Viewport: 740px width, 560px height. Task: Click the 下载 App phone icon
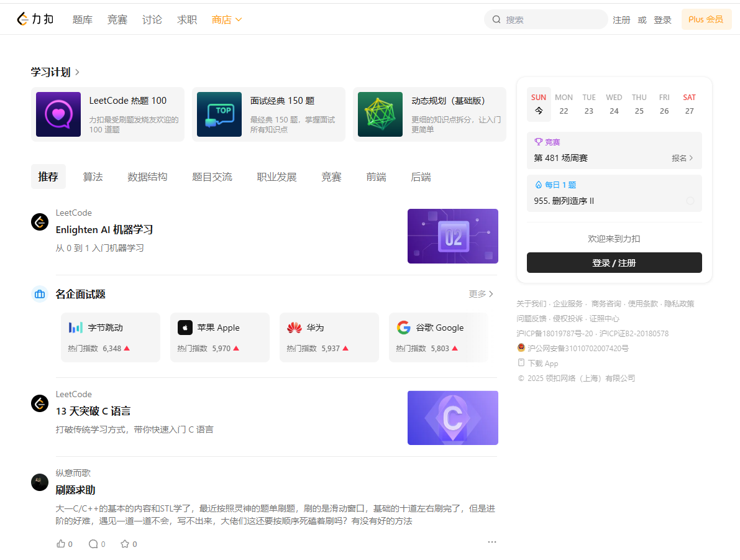[x=521, y=362]
